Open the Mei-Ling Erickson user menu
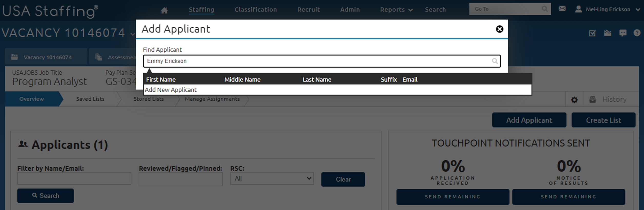Image resolution: width=644 pixels, height=210 pixels. pyautogui.click(x=608, y=9)
